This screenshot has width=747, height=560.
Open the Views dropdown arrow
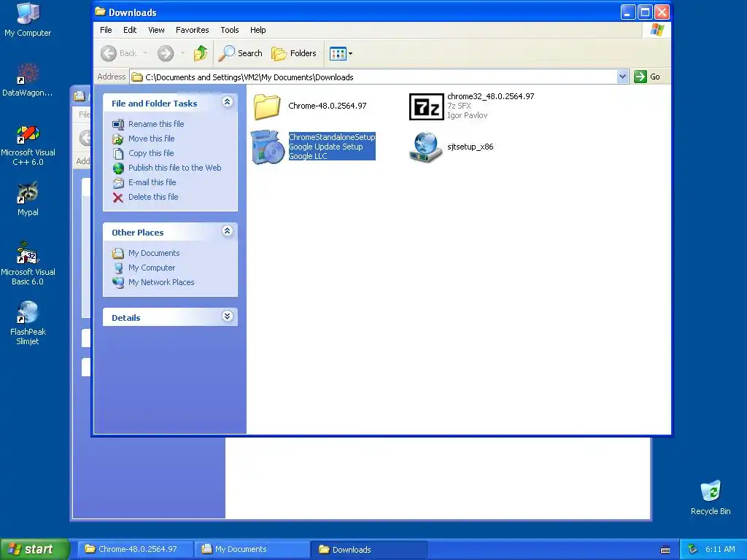click(x=351, y=54)
